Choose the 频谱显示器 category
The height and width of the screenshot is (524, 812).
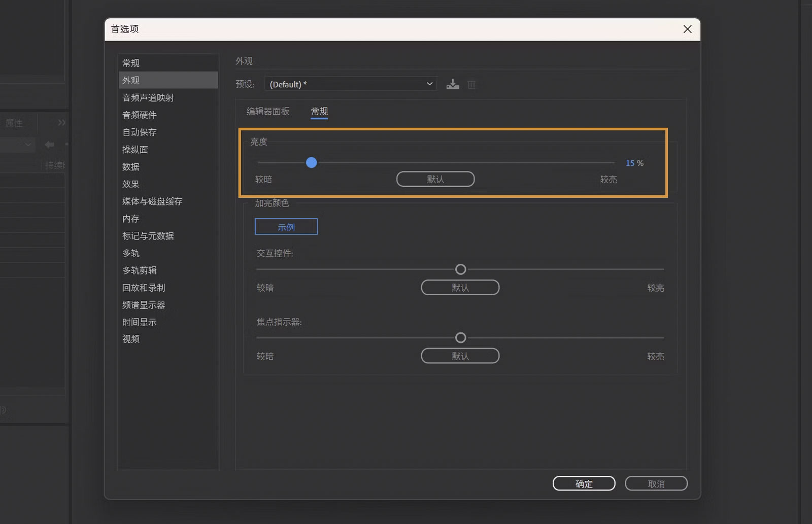coord(144,305)
